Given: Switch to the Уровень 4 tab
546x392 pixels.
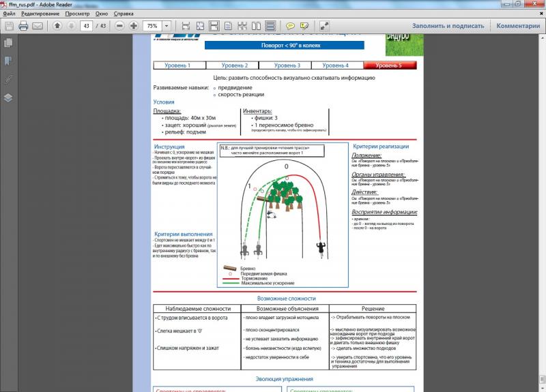Looking at the screenshot, I should 337,65.
